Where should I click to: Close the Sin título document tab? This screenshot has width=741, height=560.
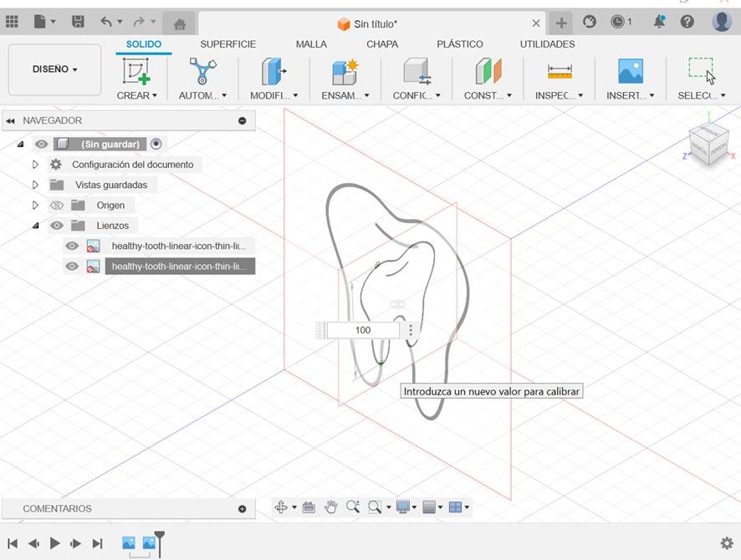point(536,23)
